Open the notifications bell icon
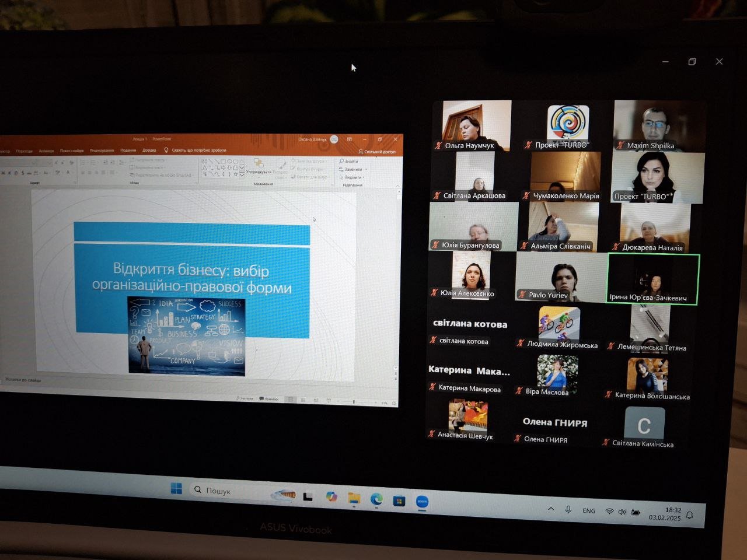The height and width of the screenshot is (560, 747). (x=690, y=515)
